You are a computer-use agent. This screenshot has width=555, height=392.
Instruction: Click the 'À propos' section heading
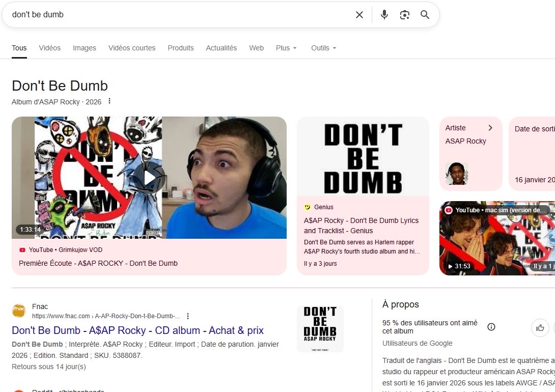click(400, 304)
